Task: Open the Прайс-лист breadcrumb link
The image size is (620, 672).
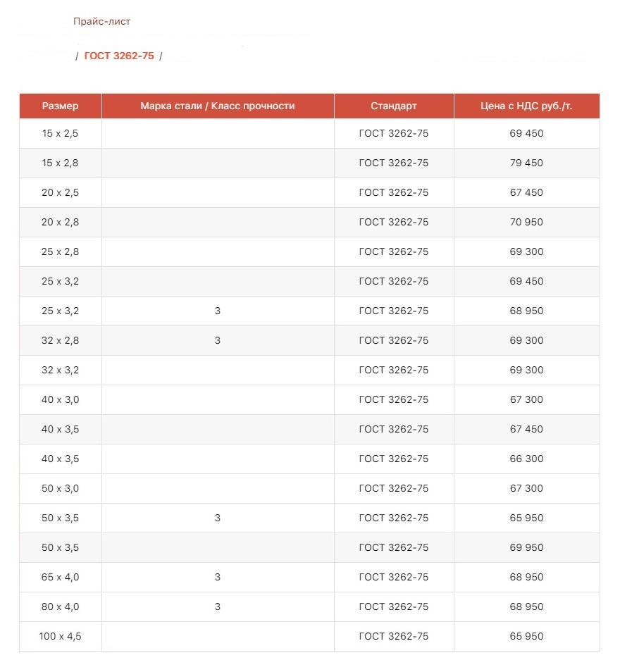Action: pyautogui.click(x=101, y=21)
